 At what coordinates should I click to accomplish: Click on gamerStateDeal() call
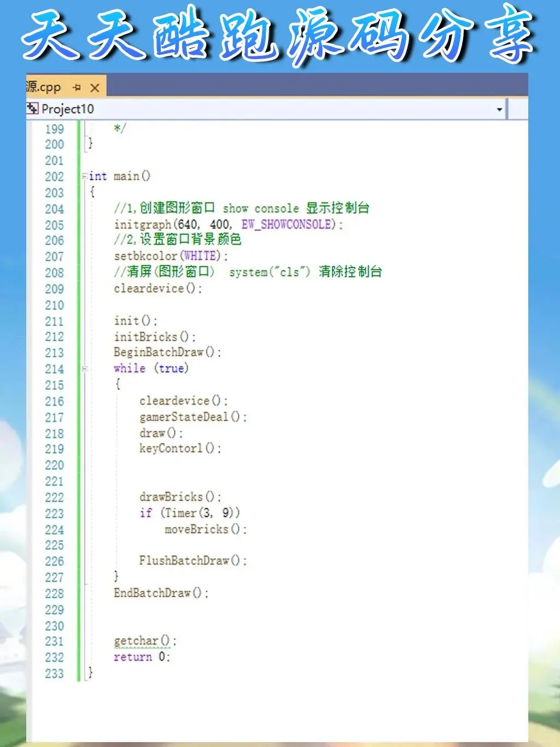tap(192, 417)
